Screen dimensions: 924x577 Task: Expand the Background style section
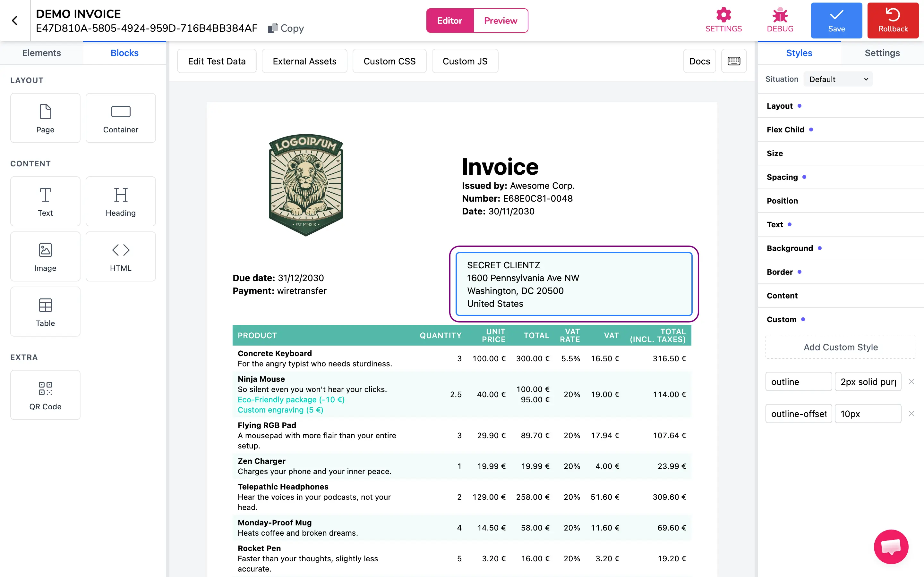point(790,248)
